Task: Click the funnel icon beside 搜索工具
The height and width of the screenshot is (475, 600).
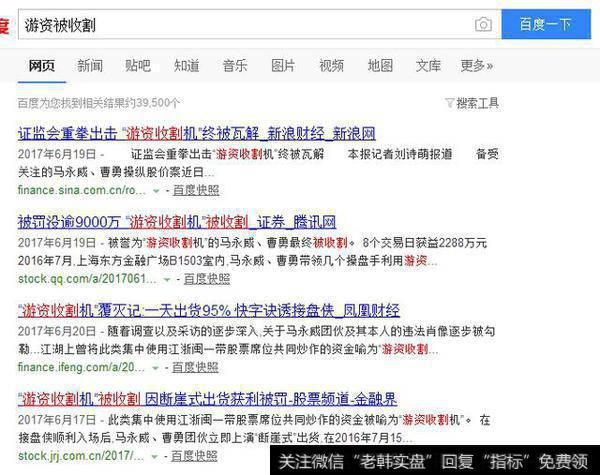Action: point(450,103)
